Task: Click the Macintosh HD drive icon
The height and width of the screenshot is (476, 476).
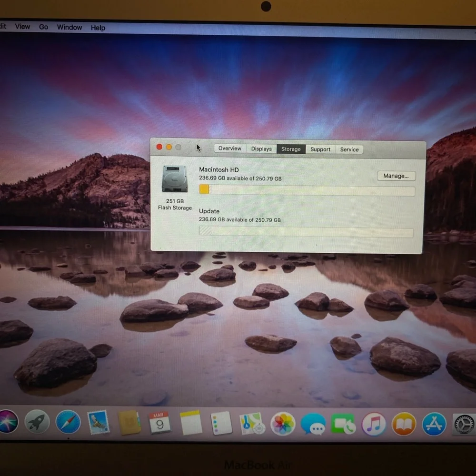Action: click(x=175, y=179)
